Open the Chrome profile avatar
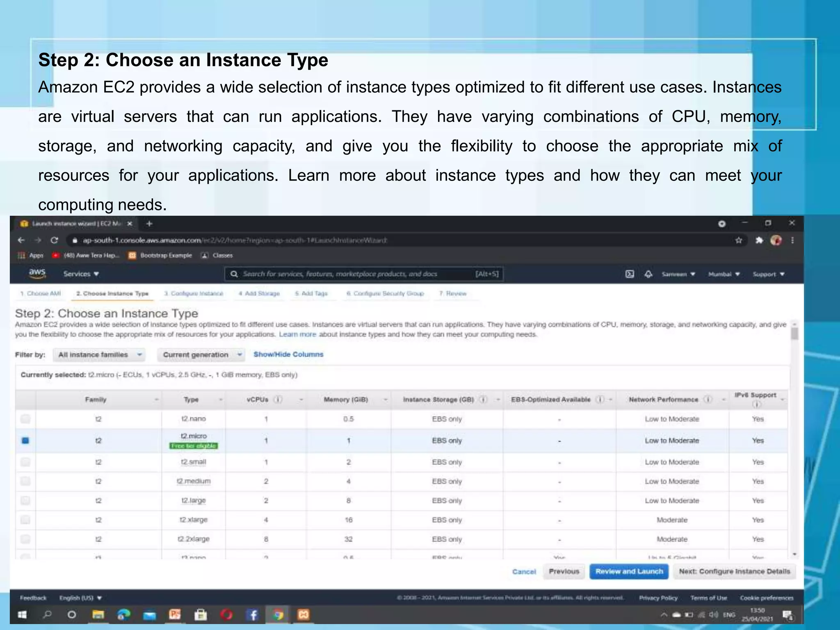The height and width of the screenshot is (630, 840). tap(776, 240)
